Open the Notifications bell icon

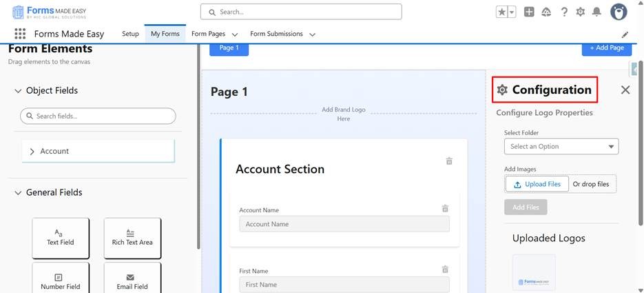tap(596, 12)
